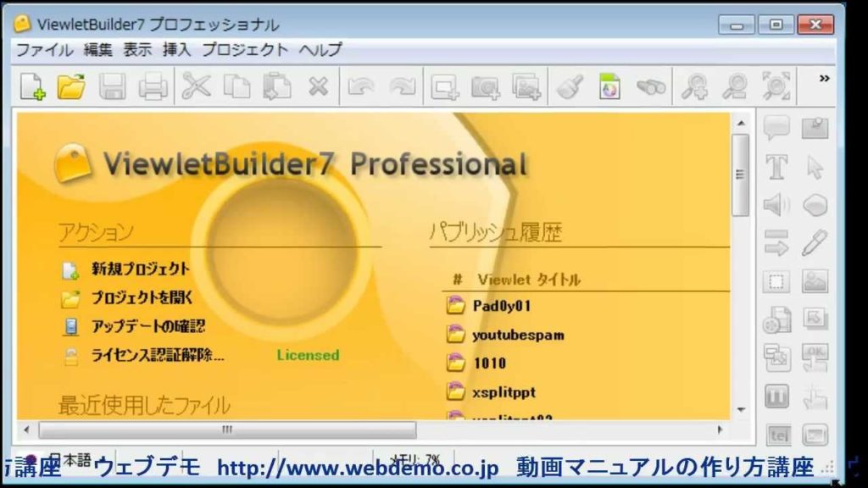Viewport: 868px width, 488px height.
Task: Select the dashed rectangle selection tool
Action: pyautogui.click(x=776, y=281)
